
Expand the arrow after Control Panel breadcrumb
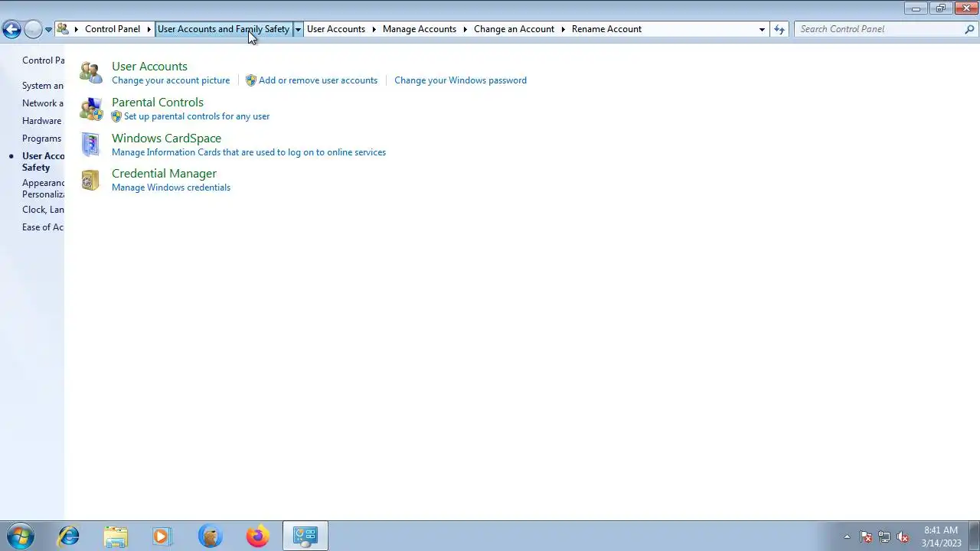pyautogui.click(x=149, y=29)
